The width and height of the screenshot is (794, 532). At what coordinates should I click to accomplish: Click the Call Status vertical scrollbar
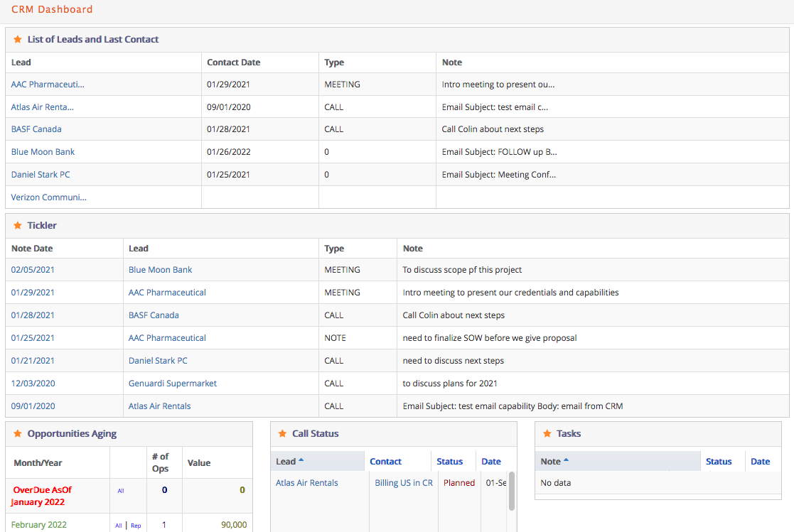click(511, 491)
